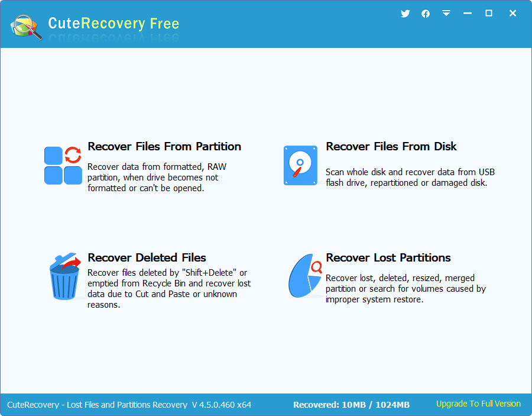Screen dimensions: 532x416
Task: Click the Facebook icon in title bar
Action: [x=426, y=14]
